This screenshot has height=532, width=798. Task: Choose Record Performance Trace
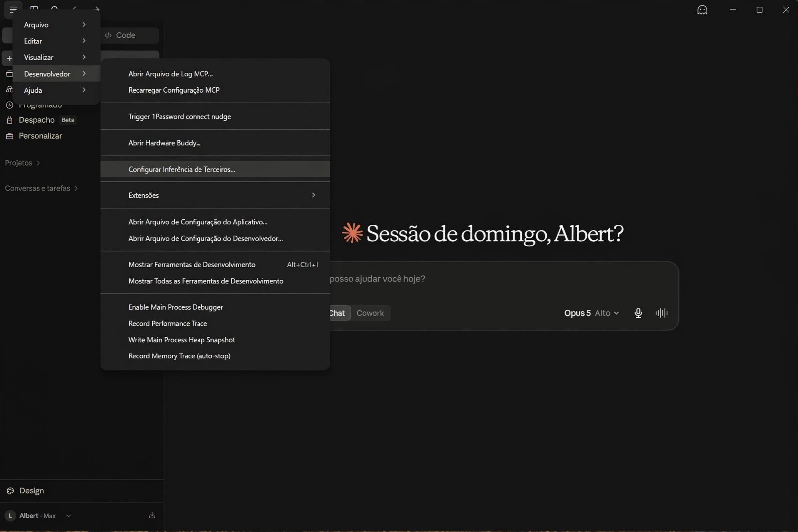point(215,324)
